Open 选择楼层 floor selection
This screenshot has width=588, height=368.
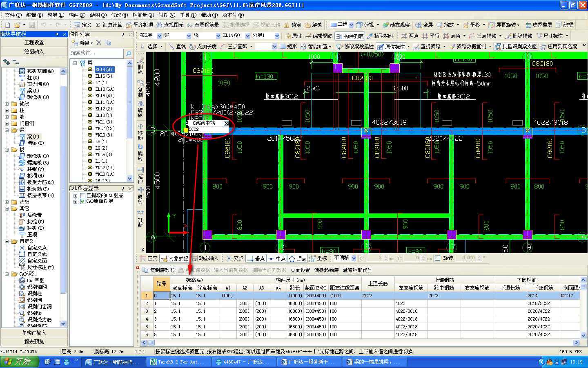click(x=539, y=25)
